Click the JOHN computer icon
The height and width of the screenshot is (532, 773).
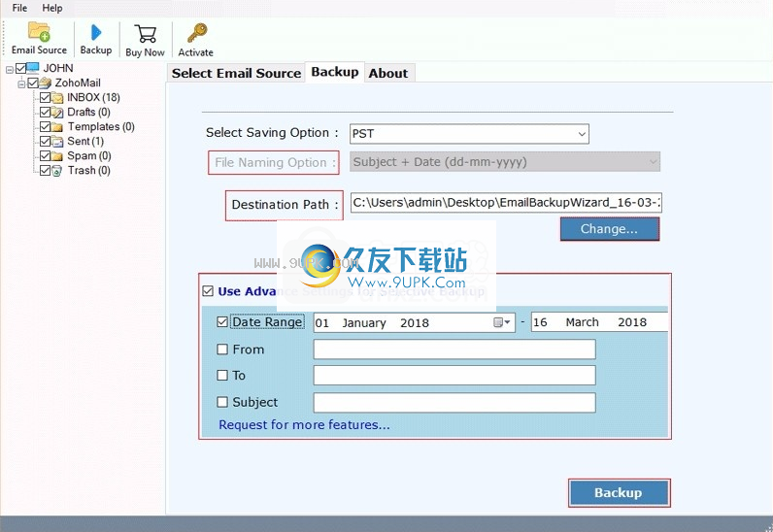click(x=33, y=68)
